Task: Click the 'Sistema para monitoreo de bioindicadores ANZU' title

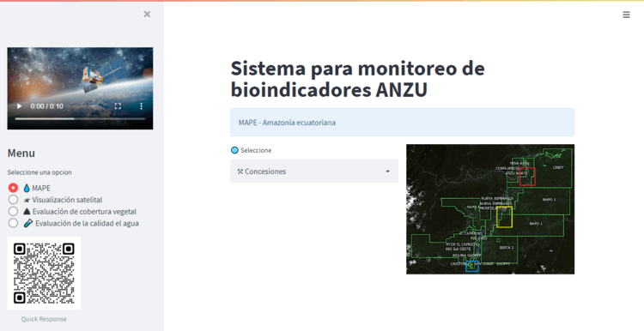Action: point(357,79)
